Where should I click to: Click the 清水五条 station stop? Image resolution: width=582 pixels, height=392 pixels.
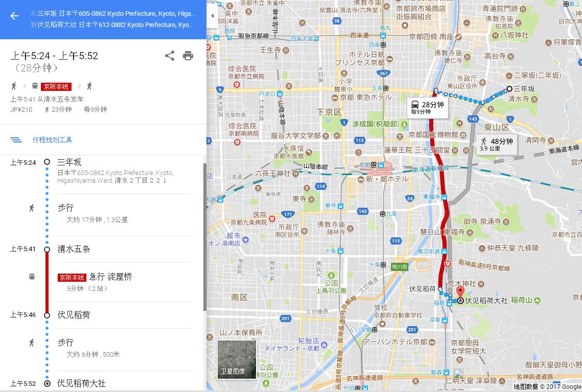click(x=74, y=249)
